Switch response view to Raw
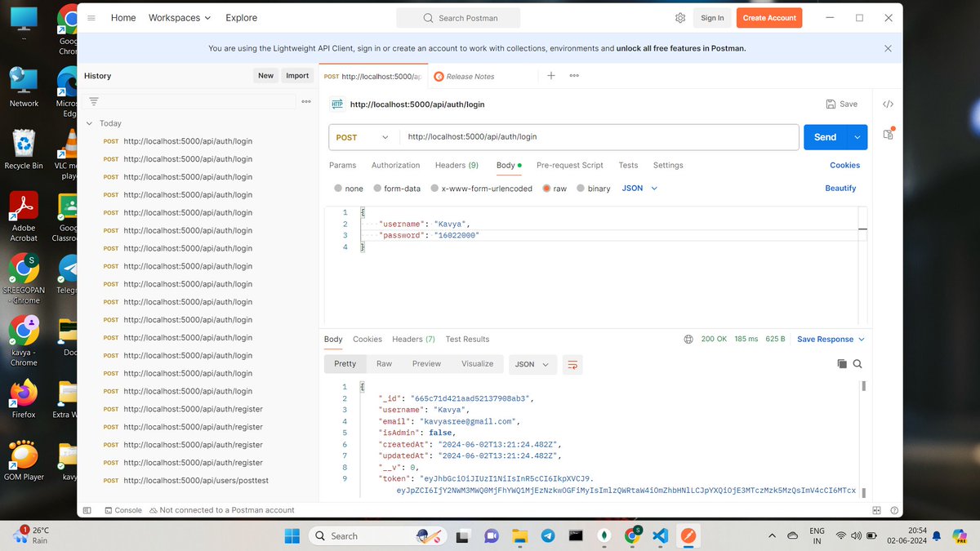 [x=384, y=364]
